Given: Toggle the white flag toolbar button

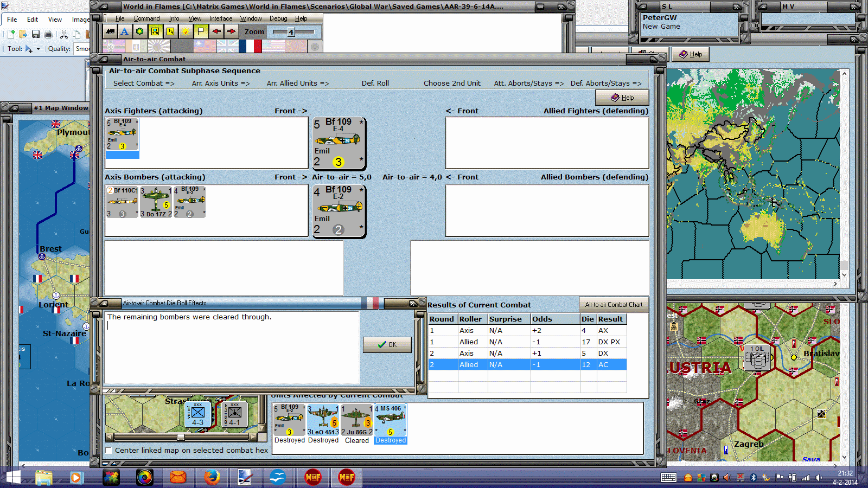Looking at the screenshot, I should click(x=201, y=31).
